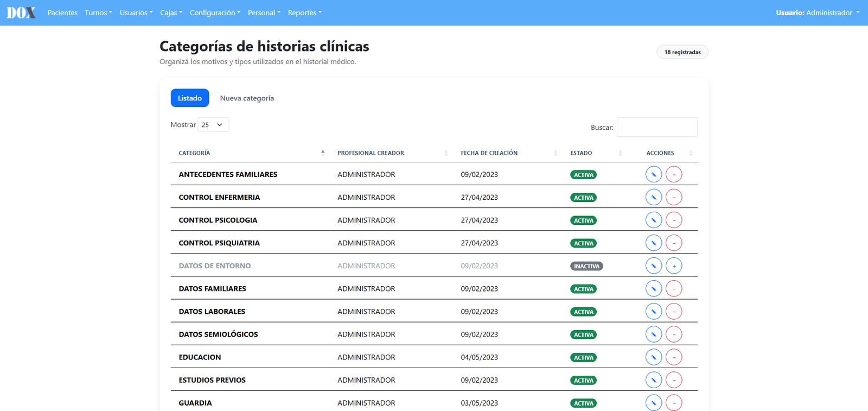Deactivate the DATOS FAMILIARES category

point(674,288)
